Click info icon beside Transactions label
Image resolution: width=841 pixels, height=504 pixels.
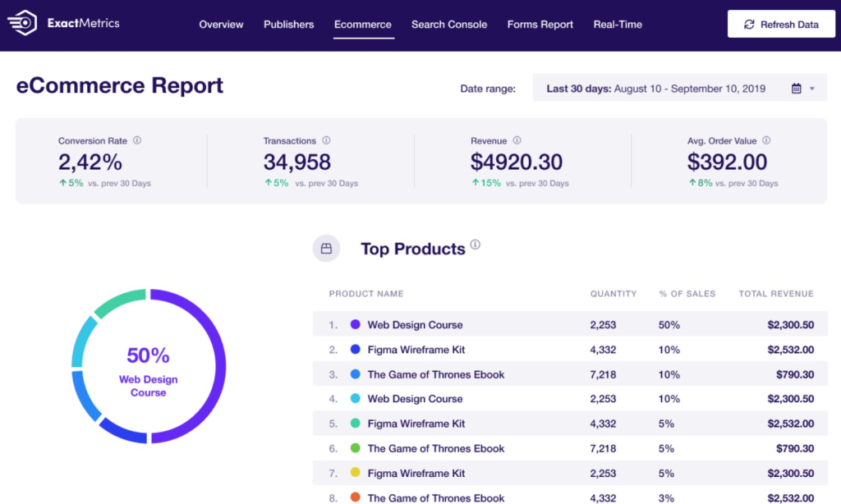[326, 140]
